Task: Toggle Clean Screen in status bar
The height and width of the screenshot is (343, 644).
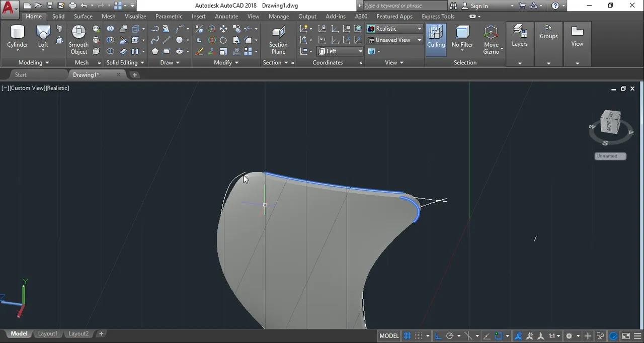Action: pos(626,336)
